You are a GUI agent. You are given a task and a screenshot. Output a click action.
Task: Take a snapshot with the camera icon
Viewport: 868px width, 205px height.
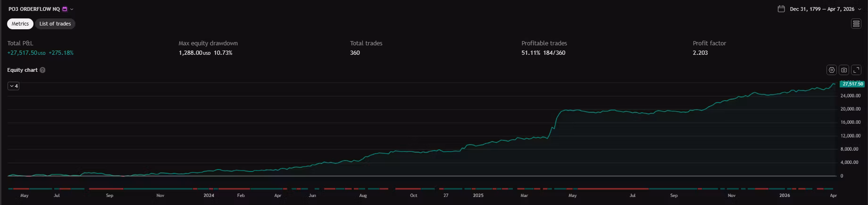(844, 70)
